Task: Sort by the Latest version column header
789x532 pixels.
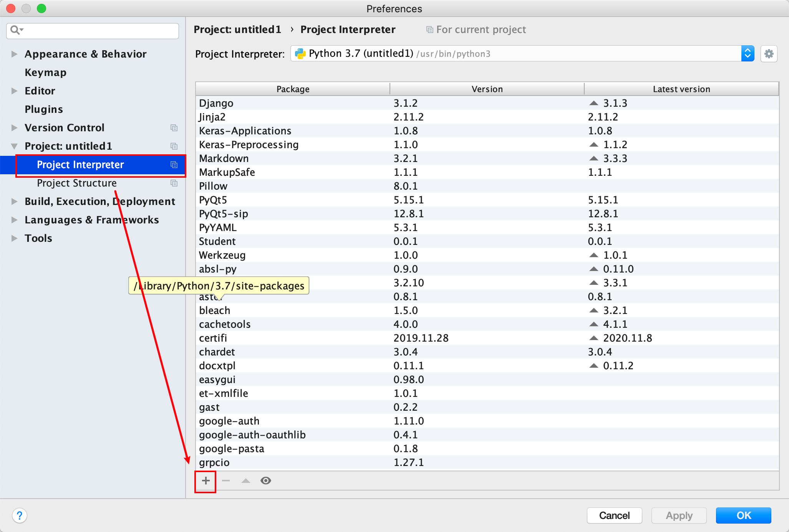Action: tap(681, 89)
